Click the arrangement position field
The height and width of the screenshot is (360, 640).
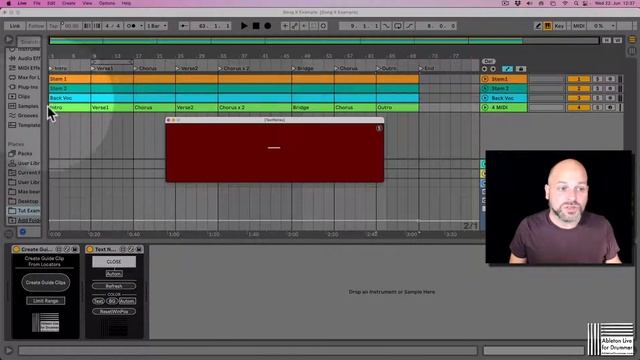pos(211,26)
